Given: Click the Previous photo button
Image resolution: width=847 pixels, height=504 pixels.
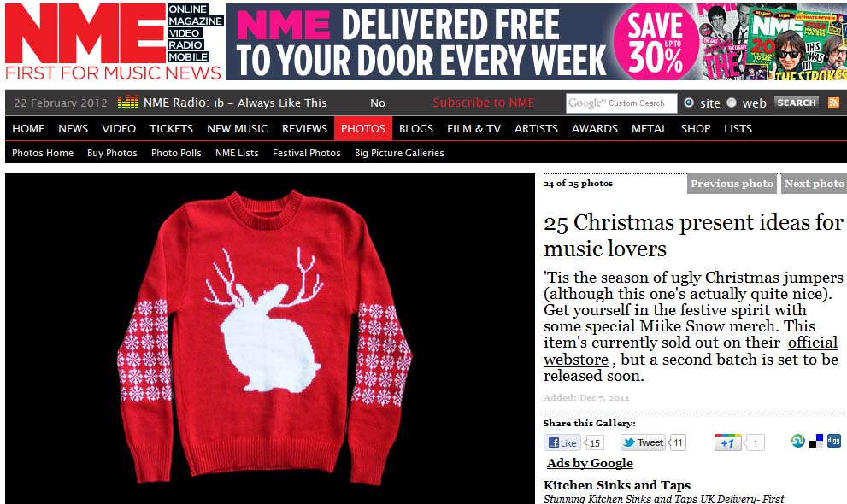Looking at the screenshot, I should click(732, 184).
